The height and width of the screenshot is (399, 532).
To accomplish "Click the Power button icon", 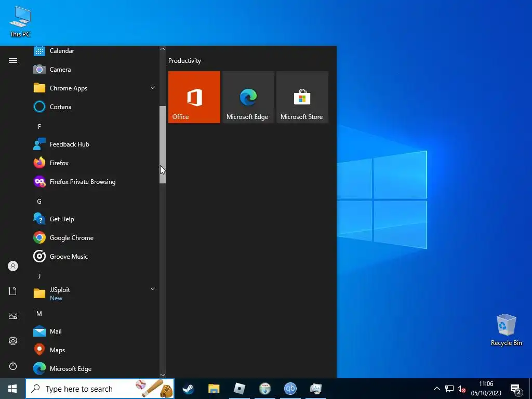I will (x=13, y=366).
